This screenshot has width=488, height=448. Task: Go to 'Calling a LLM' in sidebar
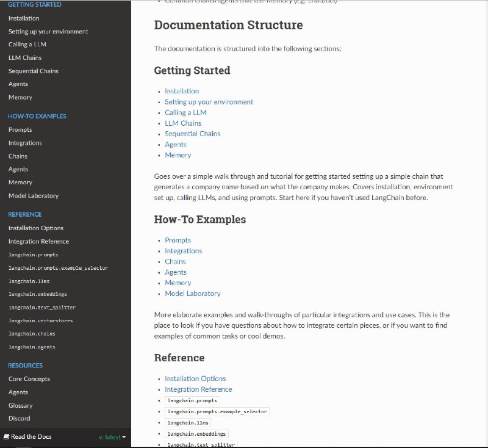(x=27, y=45)
